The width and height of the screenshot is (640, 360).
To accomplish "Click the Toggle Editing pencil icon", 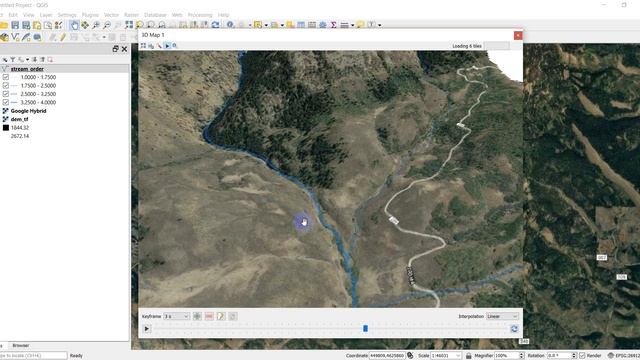I will click(63, 37).
